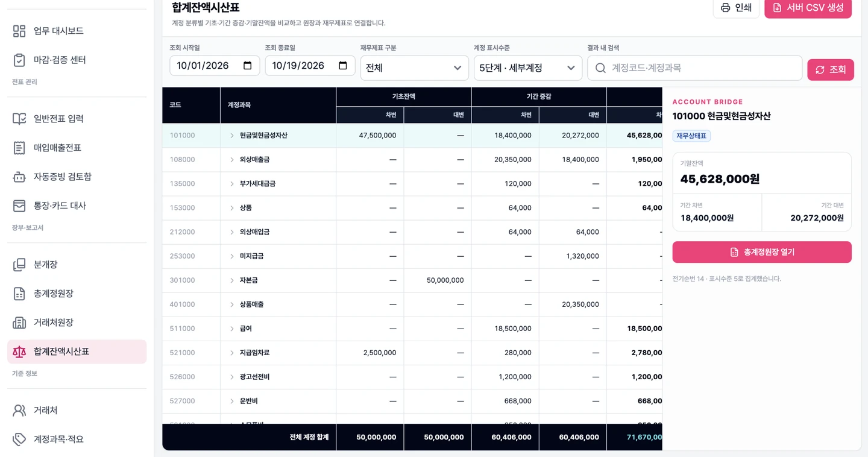Image resolution: width=868 pixels, height=457 pixels.
Task: Expand the 광고선전비 row
Action: 231,377
